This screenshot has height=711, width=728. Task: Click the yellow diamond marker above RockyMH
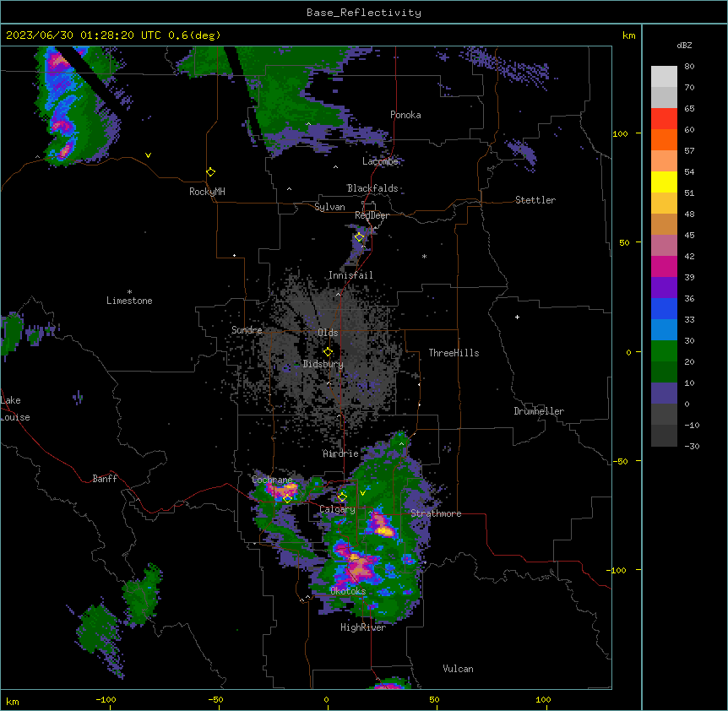point(211,172)
